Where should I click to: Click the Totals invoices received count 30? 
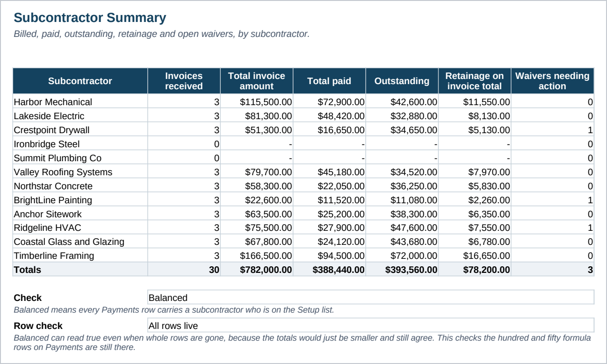[x=184, y=270]
